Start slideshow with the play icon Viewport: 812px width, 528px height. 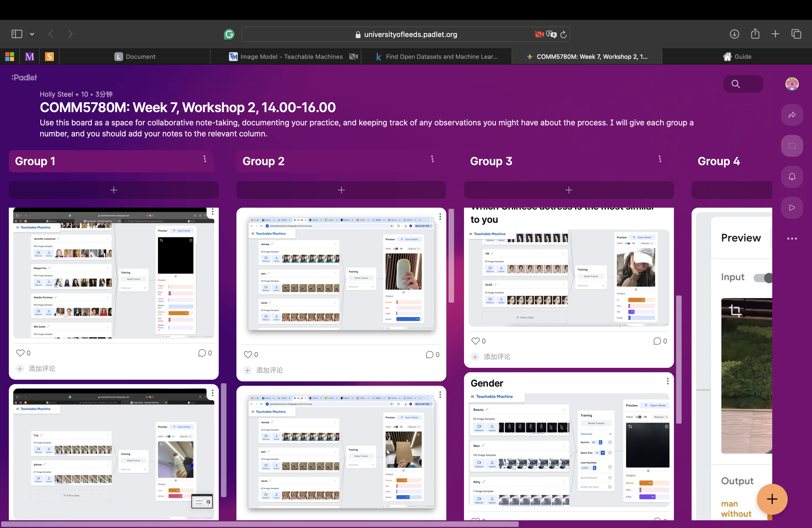pyautogui.click(x=792, y=207)
